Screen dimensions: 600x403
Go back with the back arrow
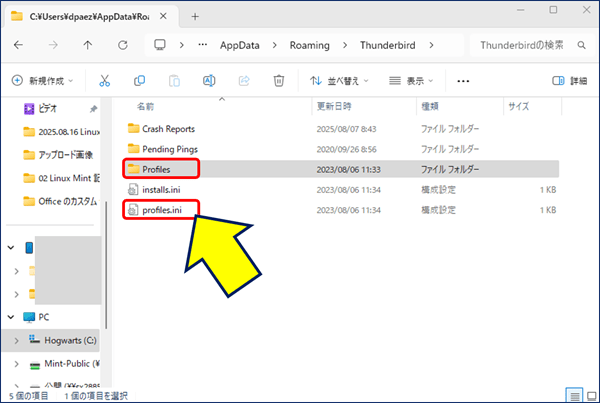[18, 45]
